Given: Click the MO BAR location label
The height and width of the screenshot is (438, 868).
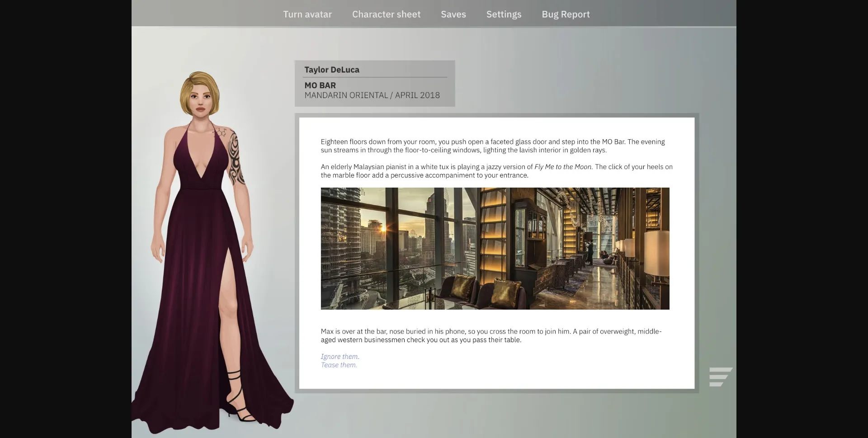Looking at the screenshot, I should [x=320, y=85].
